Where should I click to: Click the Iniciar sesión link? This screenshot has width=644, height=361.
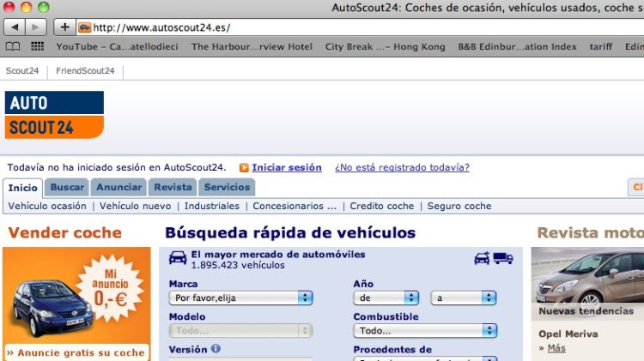click(287, 167)
